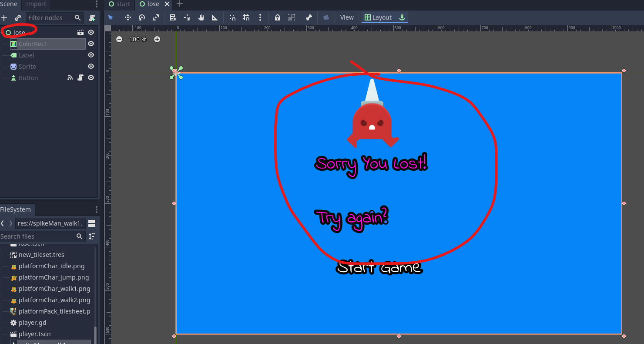Add a new child node
The height and width of the screenshot is (344, 644).
4,18
